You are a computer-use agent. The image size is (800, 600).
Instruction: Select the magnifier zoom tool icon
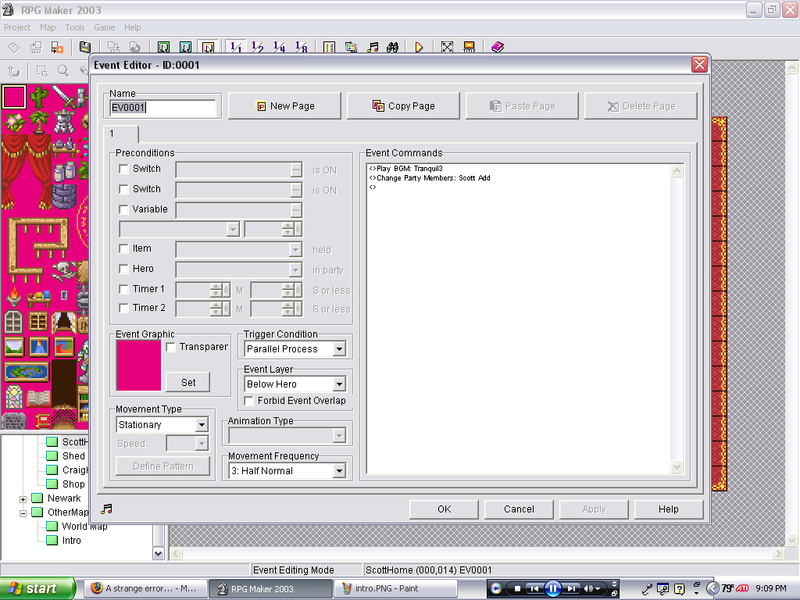63,71
